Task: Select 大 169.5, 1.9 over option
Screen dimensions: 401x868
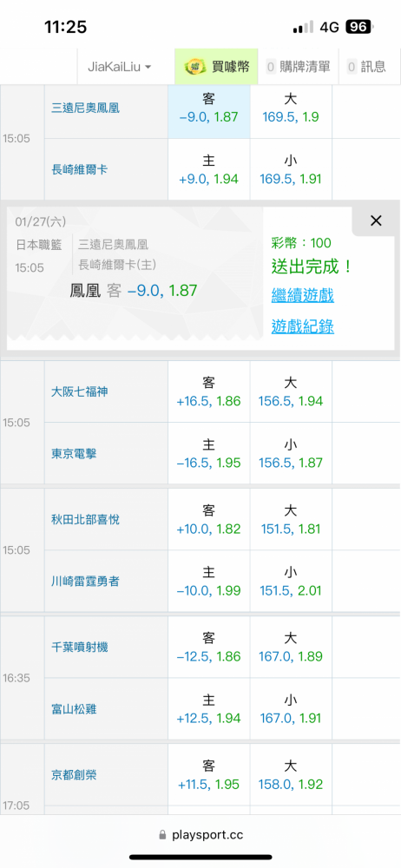Action: pos(291,108)
